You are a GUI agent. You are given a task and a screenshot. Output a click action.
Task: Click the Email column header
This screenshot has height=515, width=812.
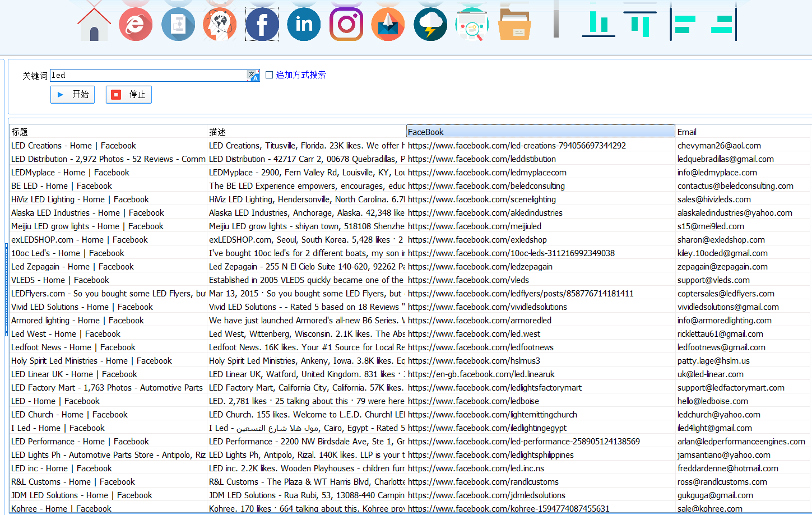pos(743,132)
